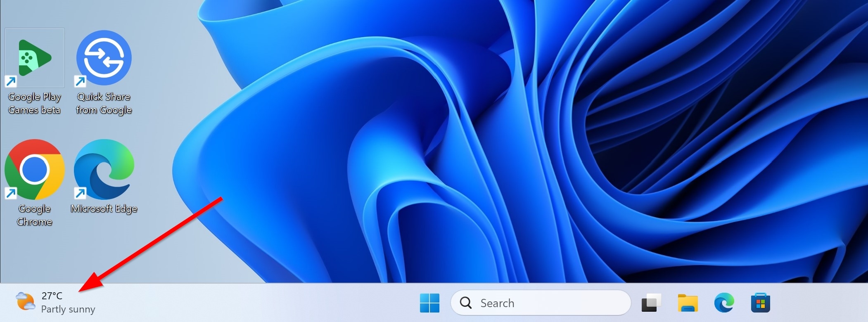868x322 pixels.
Task: Open the weather widget showing 27°C
Action: (x=55, y=303)
